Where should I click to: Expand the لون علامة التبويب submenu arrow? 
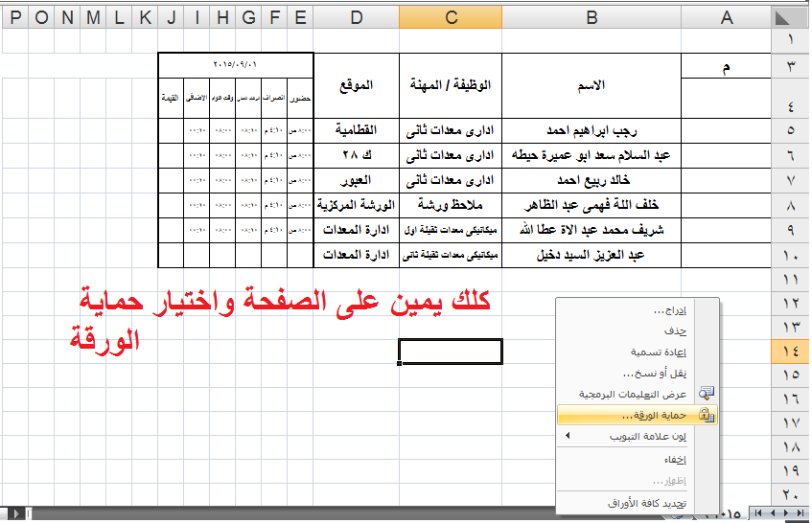[568, 436]
